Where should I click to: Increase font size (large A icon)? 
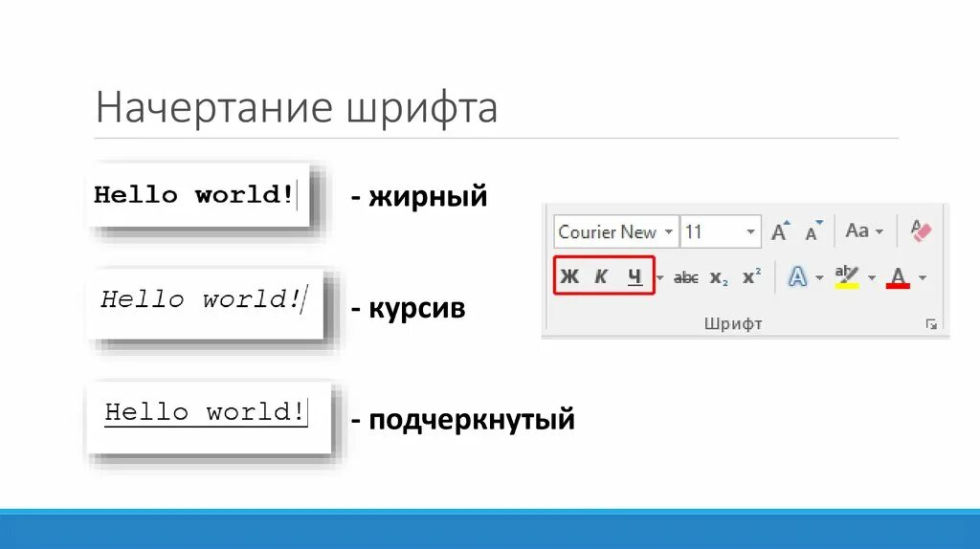780,231
